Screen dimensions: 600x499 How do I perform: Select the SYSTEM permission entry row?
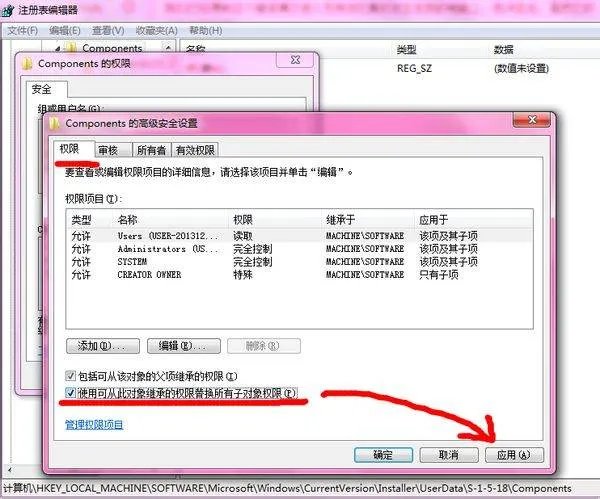299,262
